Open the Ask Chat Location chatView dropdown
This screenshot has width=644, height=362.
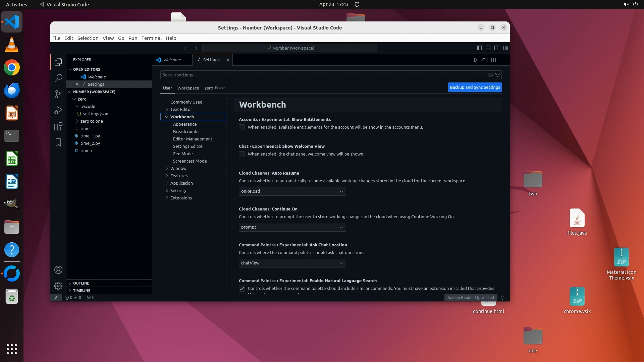coord(292,263)
